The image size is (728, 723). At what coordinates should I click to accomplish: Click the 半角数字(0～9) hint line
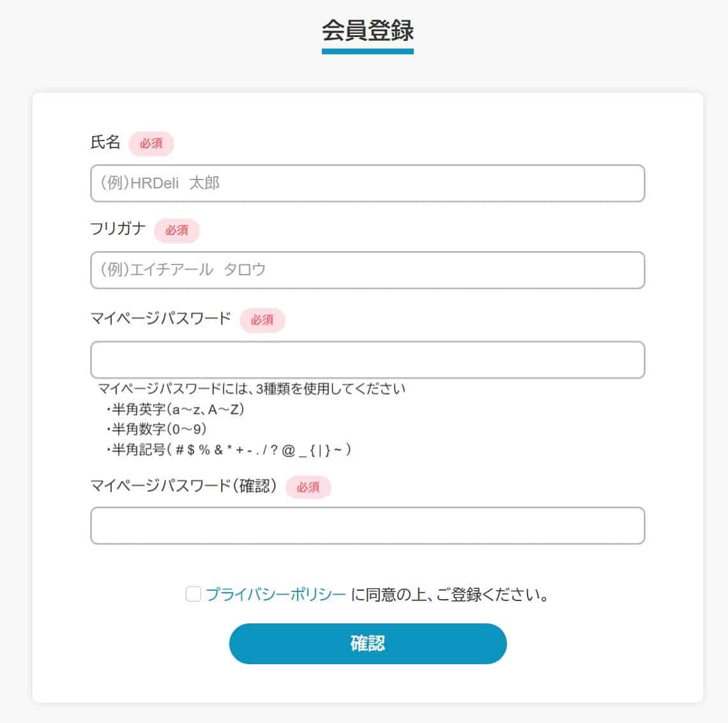click(x=157, y=429)
